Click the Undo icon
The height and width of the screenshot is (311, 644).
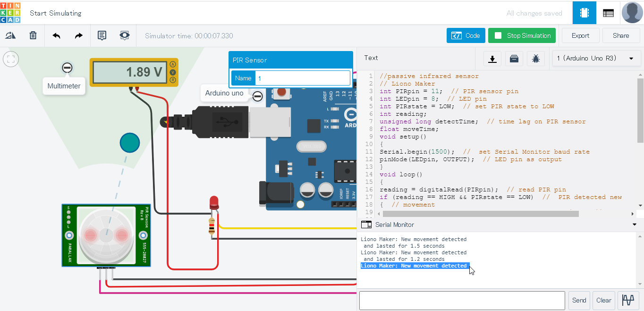click(x=55, y=35)
